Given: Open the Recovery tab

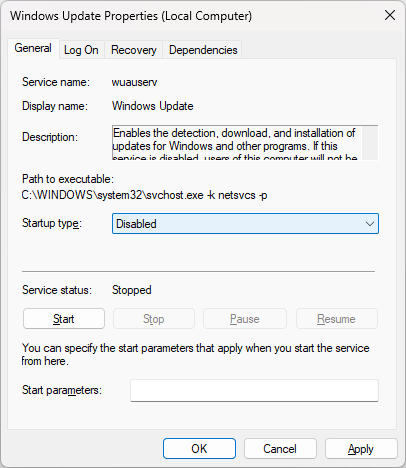Looking at the screenshot, I should (x=134, y=50).
